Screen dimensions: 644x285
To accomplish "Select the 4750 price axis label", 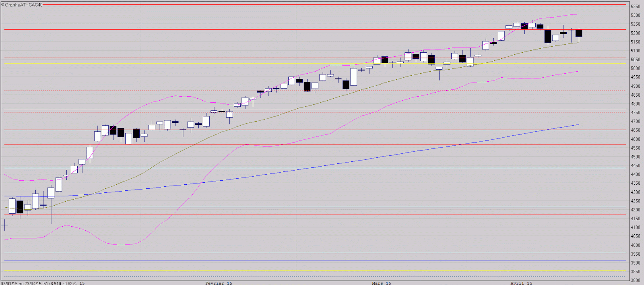I will click(x=636, y=113).
